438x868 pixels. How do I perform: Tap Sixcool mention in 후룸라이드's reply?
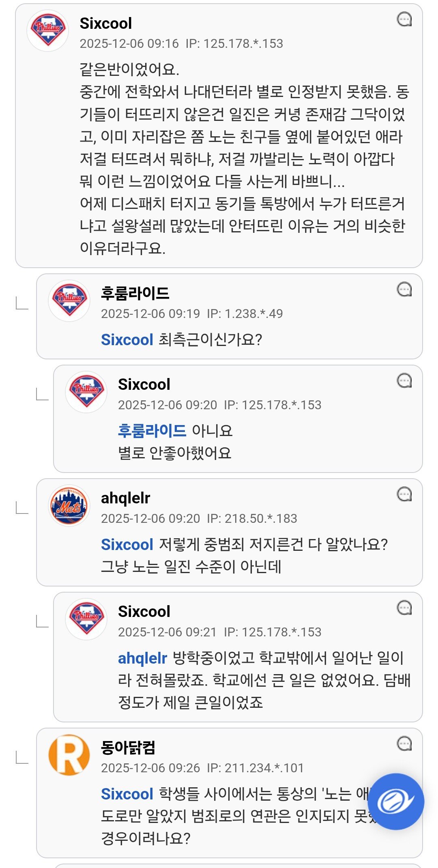click(127, 339)
